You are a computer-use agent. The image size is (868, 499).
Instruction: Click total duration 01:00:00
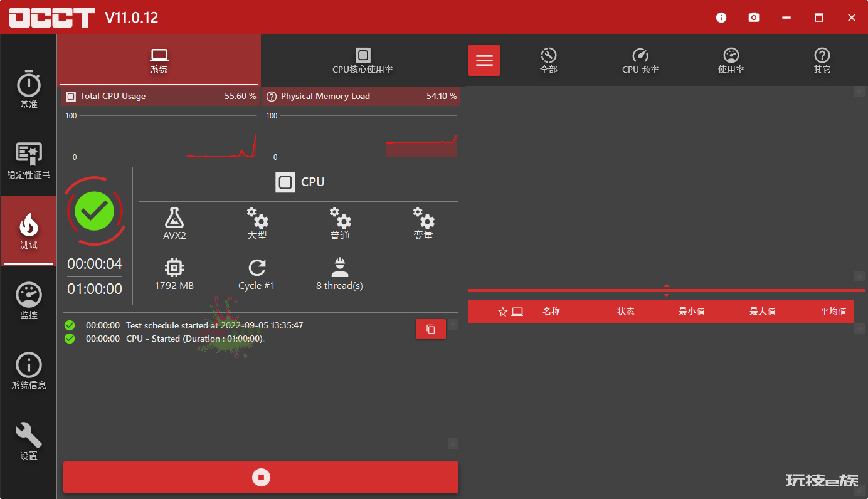click(x=95, y=289)
